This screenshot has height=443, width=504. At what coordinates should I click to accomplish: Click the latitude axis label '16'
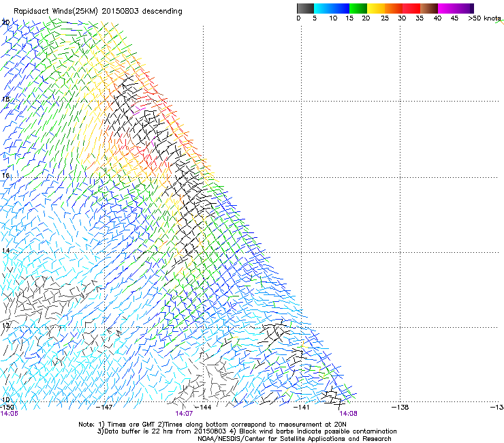[5, 175]
